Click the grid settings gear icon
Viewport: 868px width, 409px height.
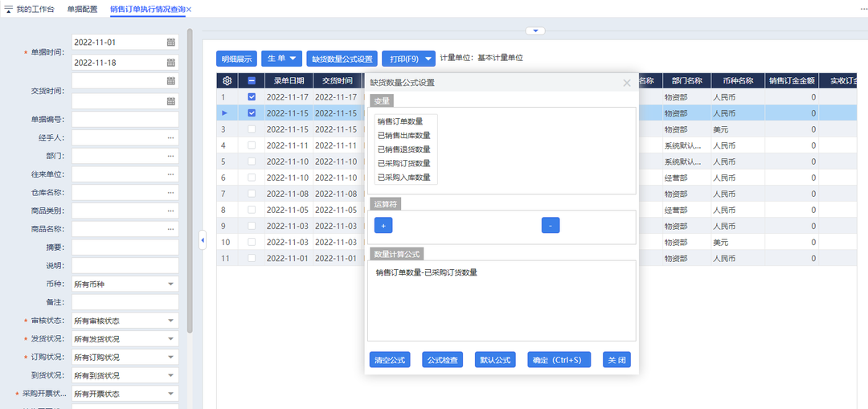[227, 80]
